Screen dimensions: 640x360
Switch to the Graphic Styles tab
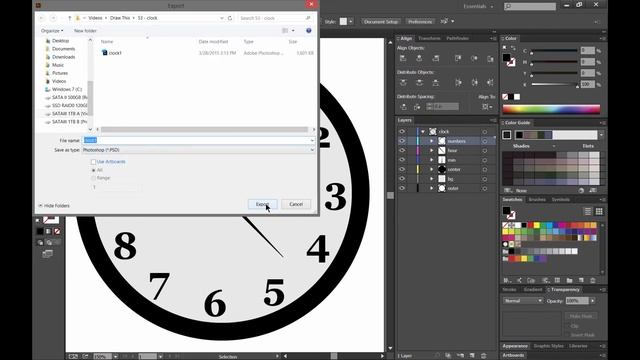(548, 346)
